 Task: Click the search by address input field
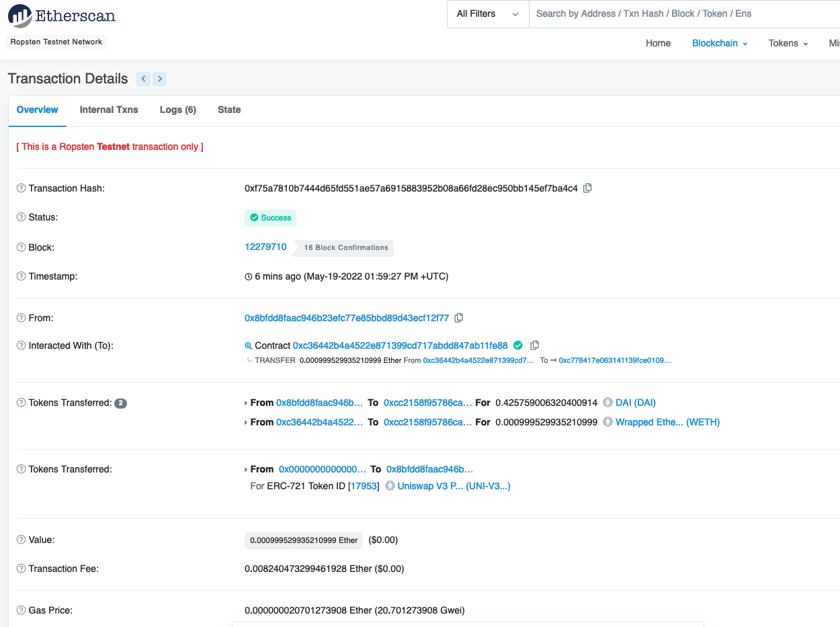(x=684, y=13)
